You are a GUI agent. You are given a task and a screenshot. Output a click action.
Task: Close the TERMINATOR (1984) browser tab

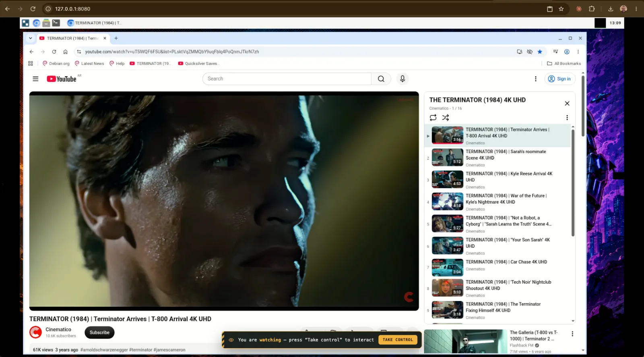(x=105, y=38)
